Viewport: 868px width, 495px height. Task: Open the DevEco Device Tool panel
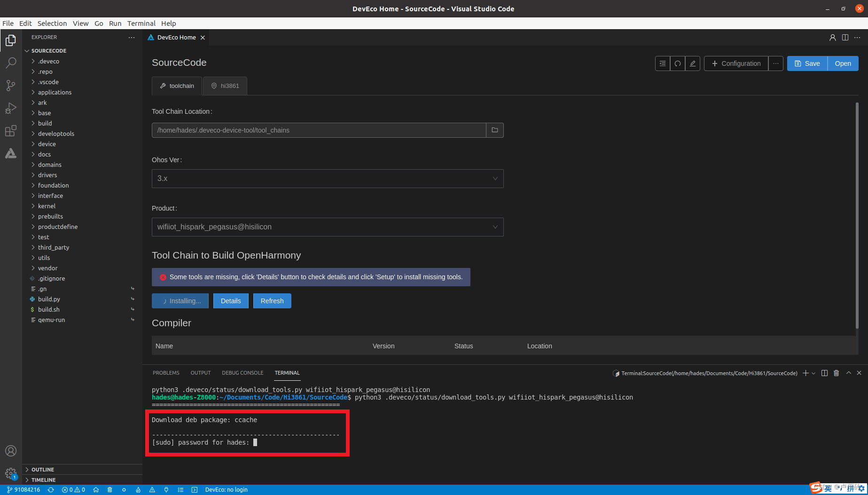point(11,153)
